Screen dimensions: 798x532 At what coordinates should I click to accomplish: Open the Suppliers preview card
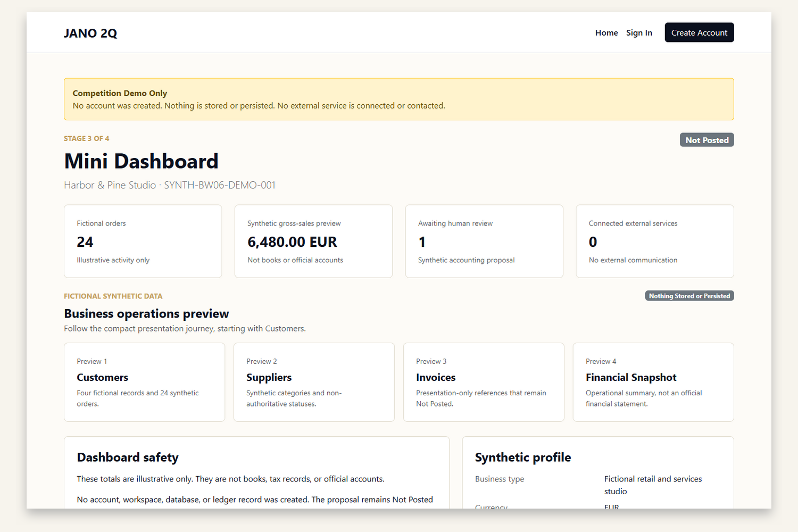[314, 382]
